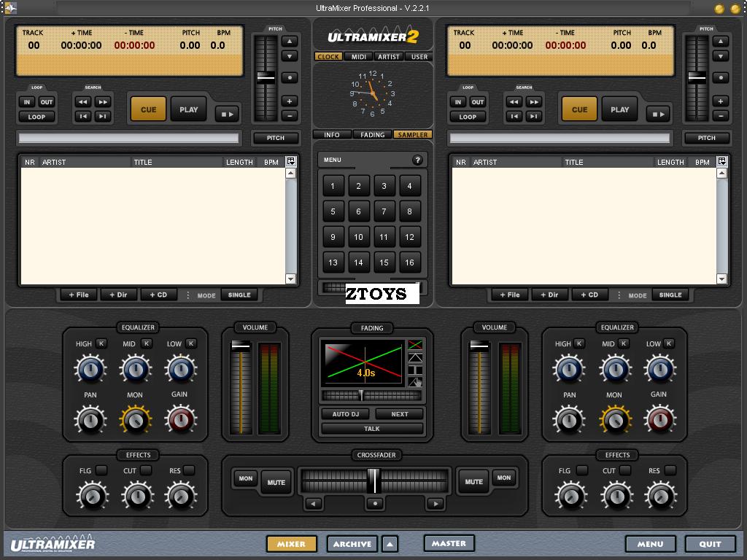Screen dimensions: 747x560
Task: Click the right deck stop/play button
Action: [x=659, y=114]
